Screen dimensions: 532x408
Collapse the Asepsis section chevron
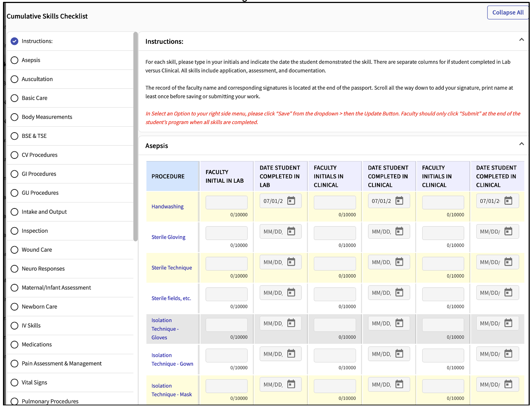[522, 144]
